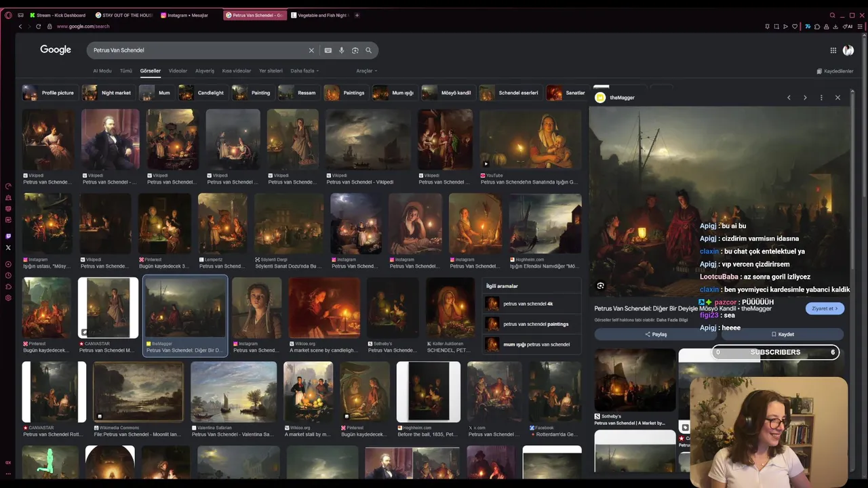Filter by the Mösyö kandil chip
The height and width of the screenshot is (488, 868).
click(x=447, y=93)
